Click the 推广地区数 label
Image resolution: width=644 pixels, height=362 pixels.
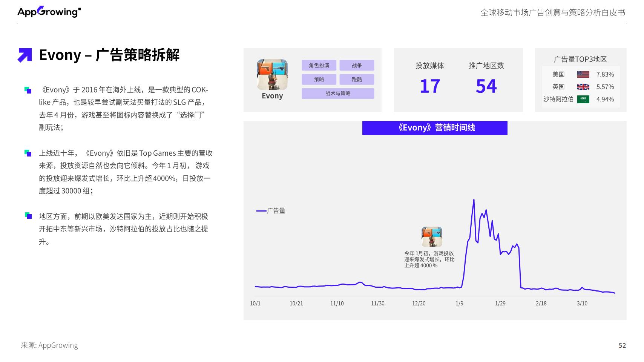click(486, 66)
